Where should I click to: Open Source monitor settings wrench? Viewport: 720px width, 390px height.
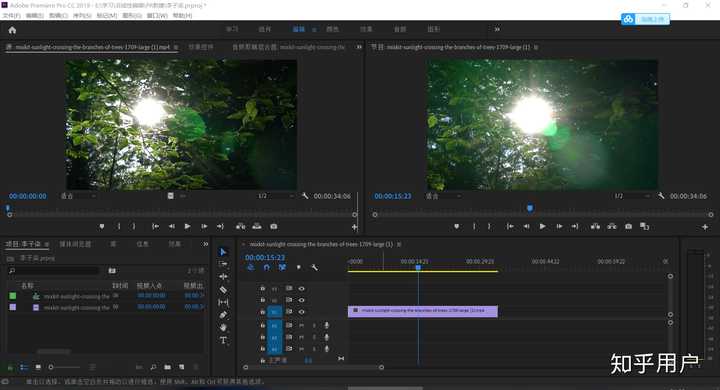coord(305,196)
